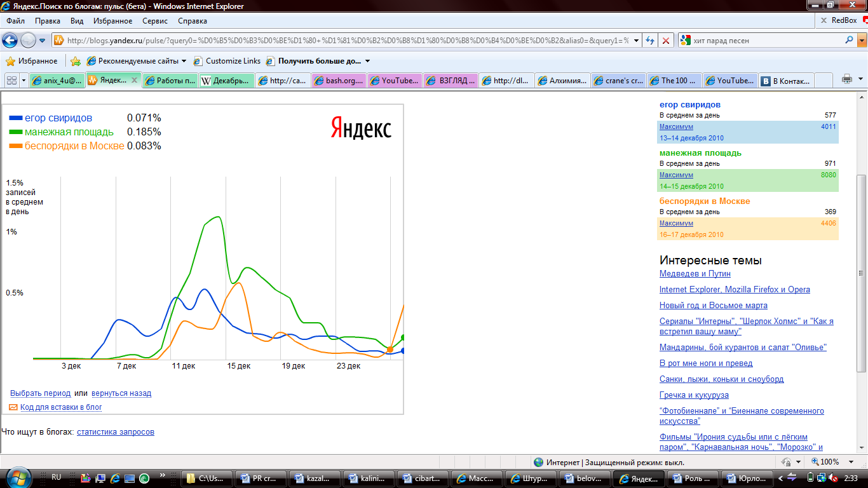Click вернуться назад link
Image resolution: width=868 pixels, height=488 pixels.
[x=121, y=393]
